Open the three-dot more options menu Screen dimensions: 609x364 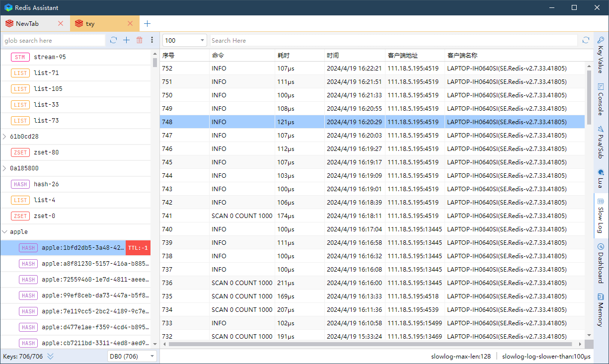point(152,40)
